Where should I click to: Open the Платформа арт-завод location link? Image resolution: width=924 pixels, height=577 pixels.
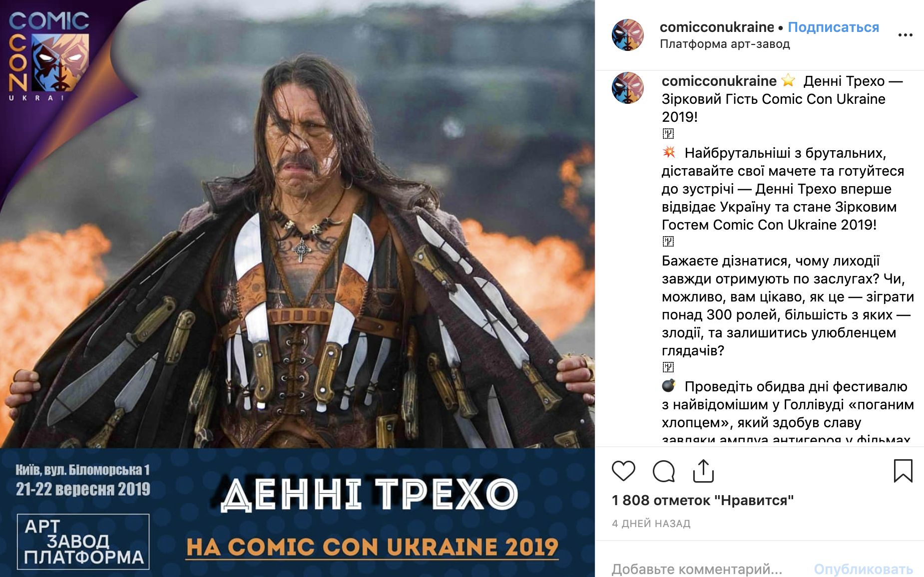click(x=725, y=44)
